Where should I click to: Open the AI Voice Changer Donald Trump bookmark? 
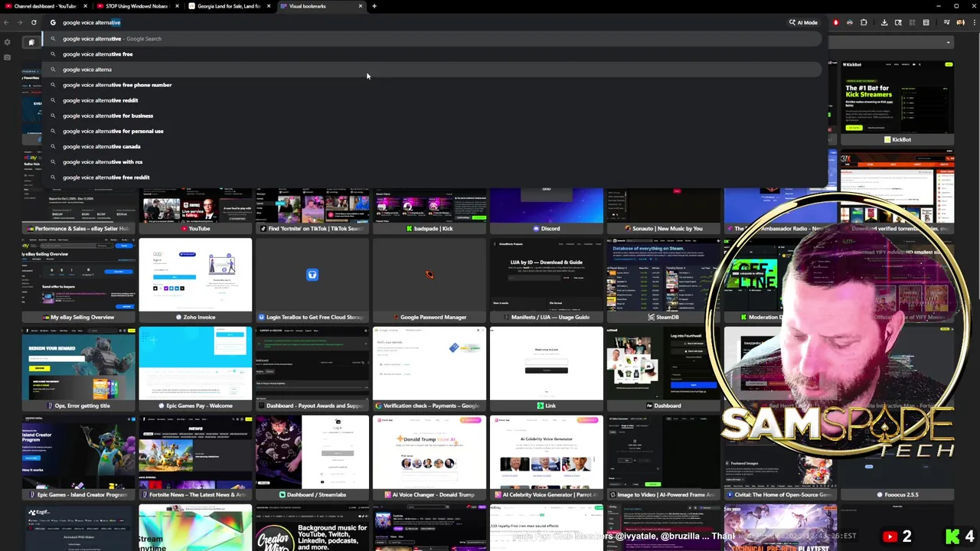[x=429, y=458]
